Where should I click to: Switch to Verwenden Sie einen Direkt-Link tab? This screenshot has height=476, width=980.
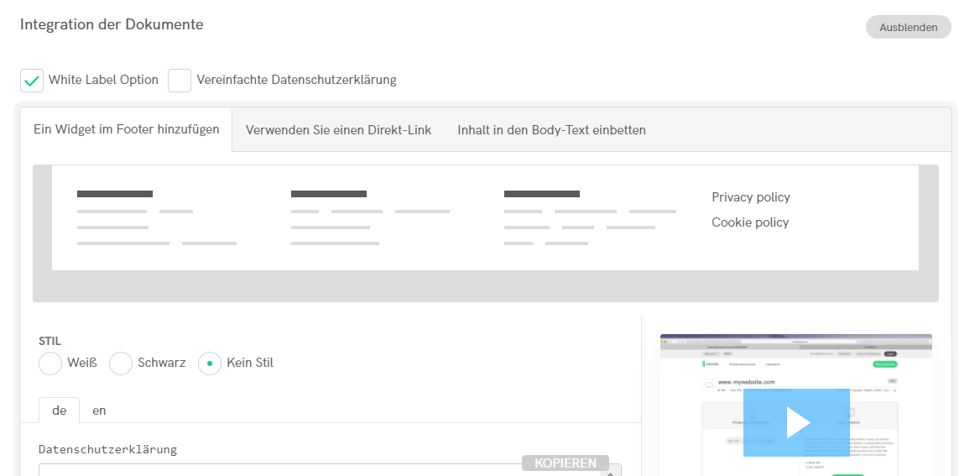point(338,130)
